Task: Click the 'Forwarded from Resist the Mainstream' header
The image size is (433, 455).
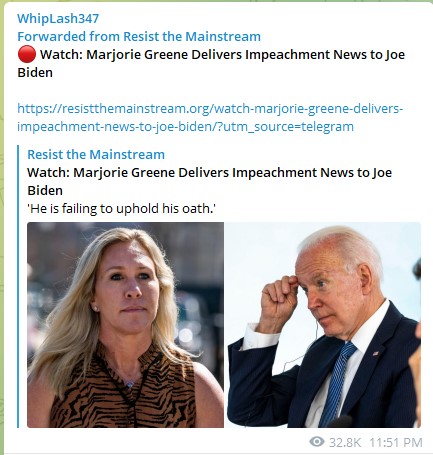Action: point(139,36)
